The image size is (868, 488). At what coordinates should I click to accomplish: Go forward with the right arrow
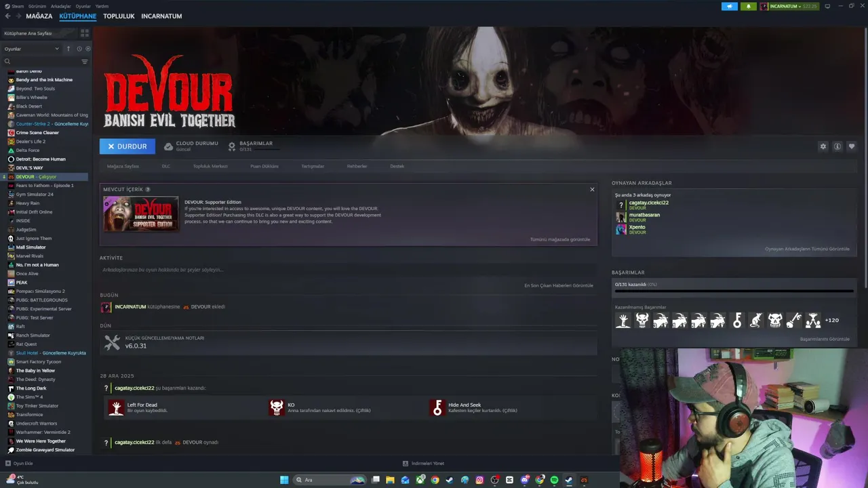pyautogui.click(x=18, y=16)
